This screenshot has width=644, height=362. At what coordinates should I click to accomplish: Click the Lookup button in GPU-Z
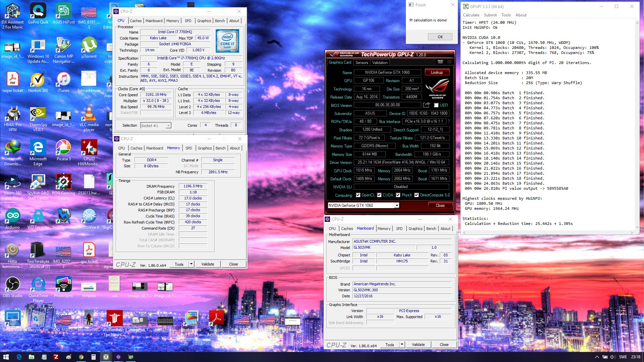pos(437,72)
